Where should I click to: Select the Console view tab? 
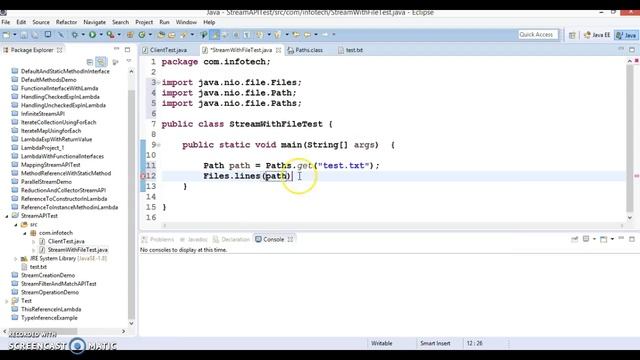[273, 239]
